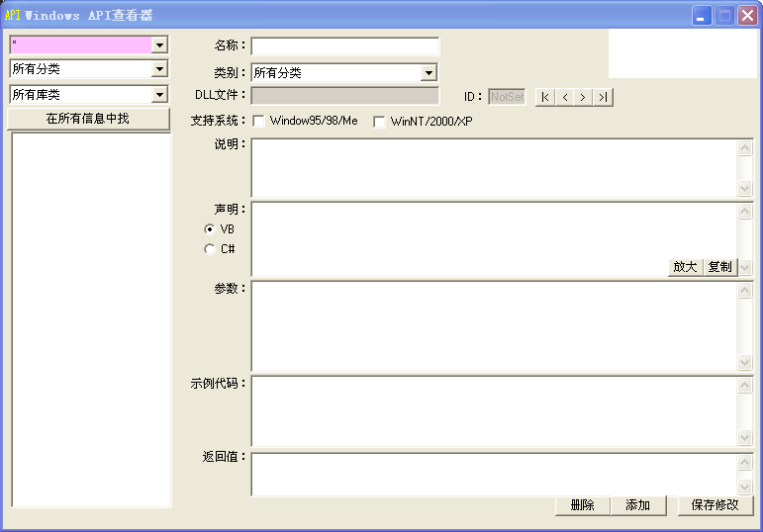The image size is (763, 532).
Task: Click inside the 返回值 return value area
Action: (494, 475)
